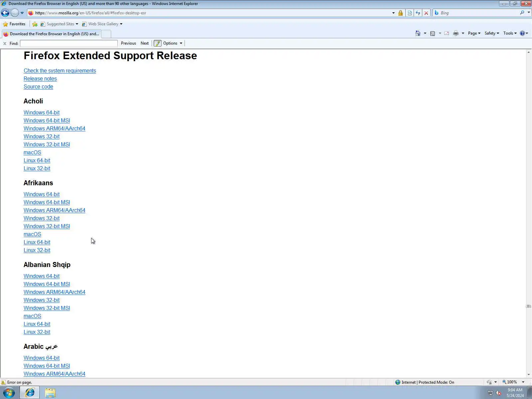Click the Read Mail envelope icon

pos(447,33)
